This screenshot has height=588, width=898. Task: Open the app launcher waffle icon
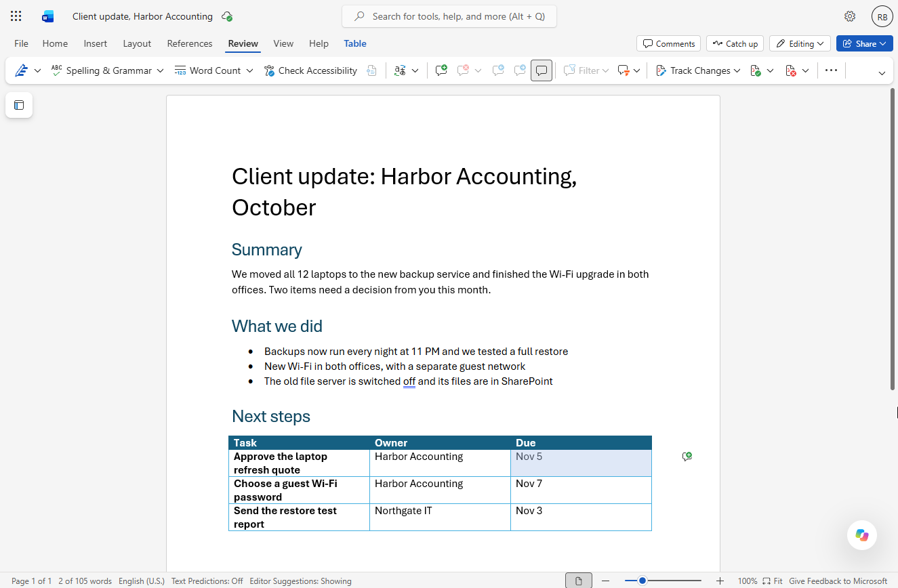[16, 16]
